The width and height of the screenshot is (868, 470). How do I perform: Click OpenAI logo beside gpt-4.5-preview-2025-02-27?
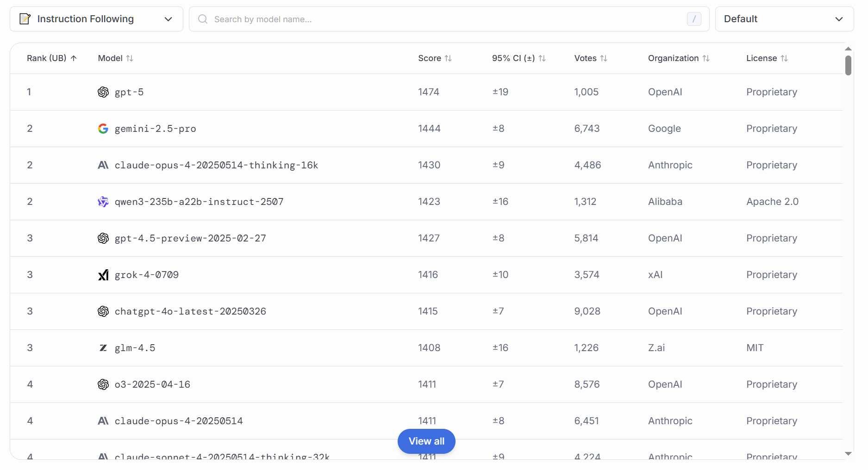coord(103,238)
